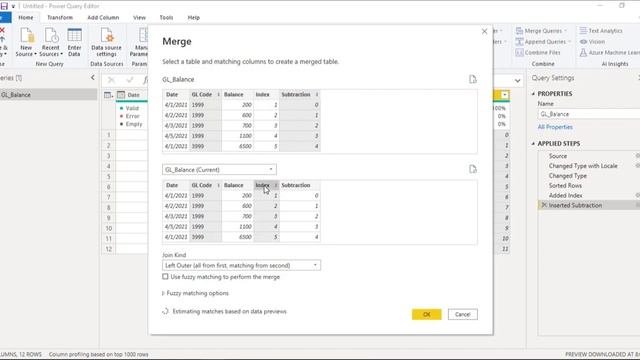The height and width of the screenshot is (360, 640).
Task: Click the New Source icon
Action: tap(27, 36)
